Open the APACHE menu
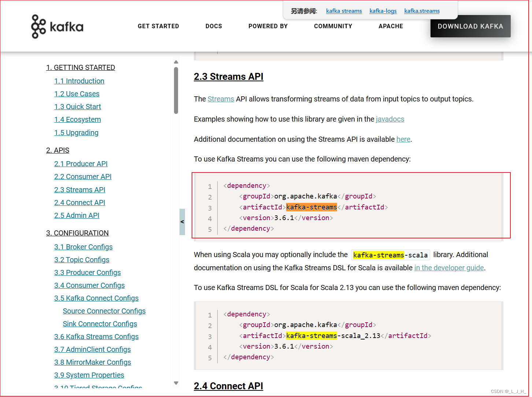 pyautogui.click(x=391, y=26)
